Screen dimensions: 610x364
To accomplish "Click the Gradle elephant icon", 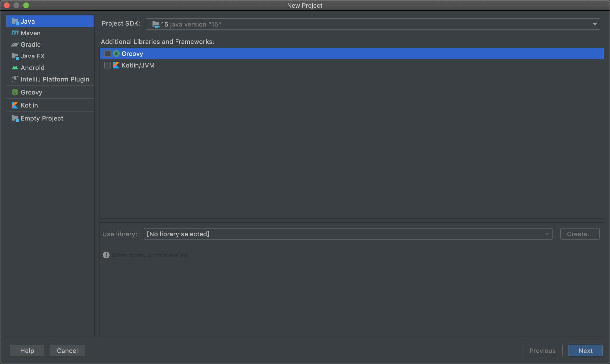I will [x=15, y=44].
